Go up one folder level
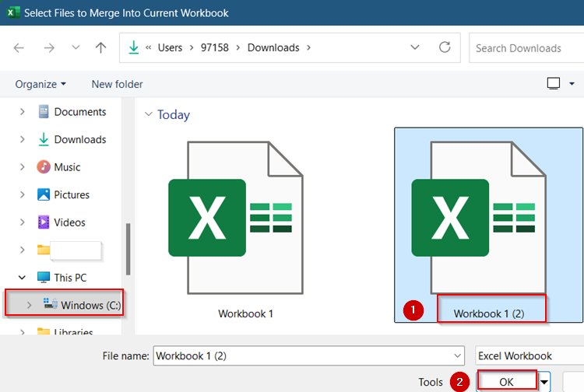 pyautogui.click(x=100, y=47)
